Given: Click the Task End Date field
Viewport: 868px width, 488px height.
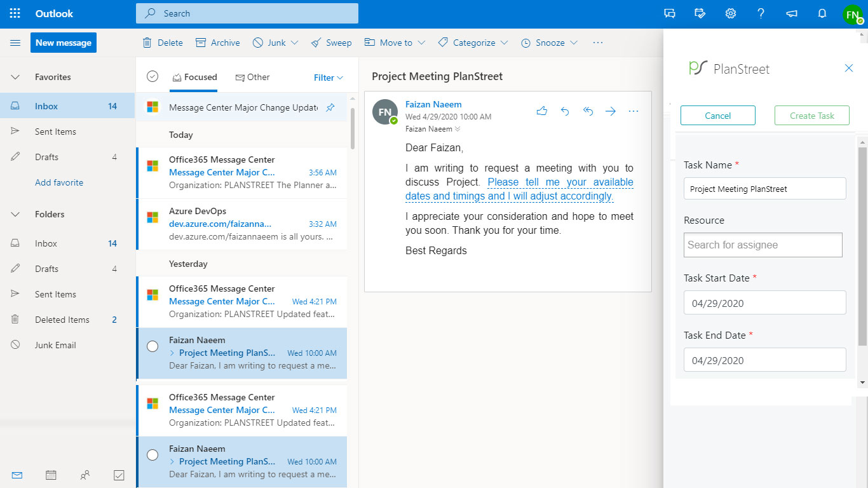Looking at the screenshot, I should coord(765,360).
